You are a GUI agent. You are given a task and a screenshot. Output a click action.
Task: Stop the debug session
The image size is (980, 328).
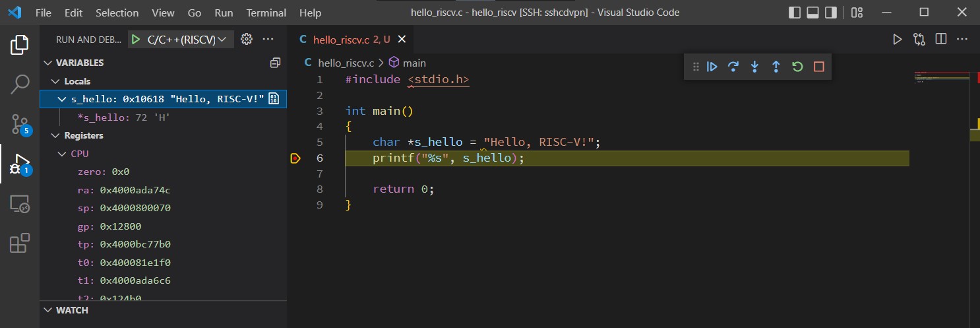click(818, 67)
